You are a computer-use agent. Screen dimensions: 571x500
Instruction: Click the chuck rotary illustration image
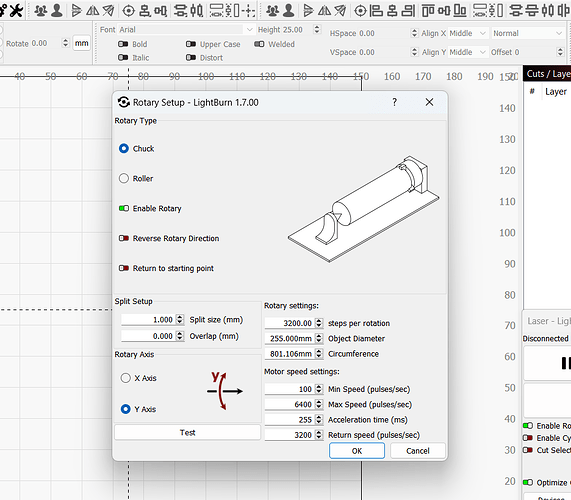364,209
